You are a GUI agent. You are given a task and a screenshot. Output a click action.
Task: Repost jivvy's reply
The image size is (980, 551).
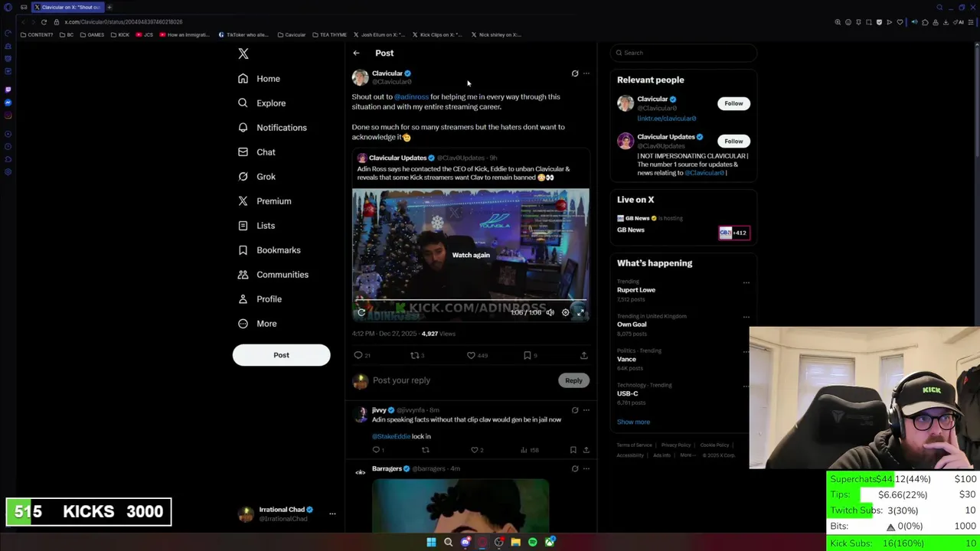(425, 450)
